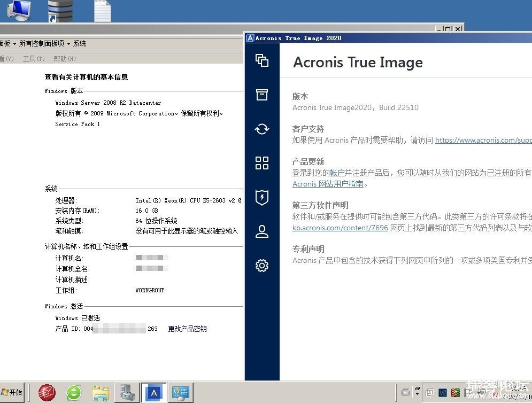Switch to Acronis True Image taskbar button
The image size is (532, 404).
point(153,392)
